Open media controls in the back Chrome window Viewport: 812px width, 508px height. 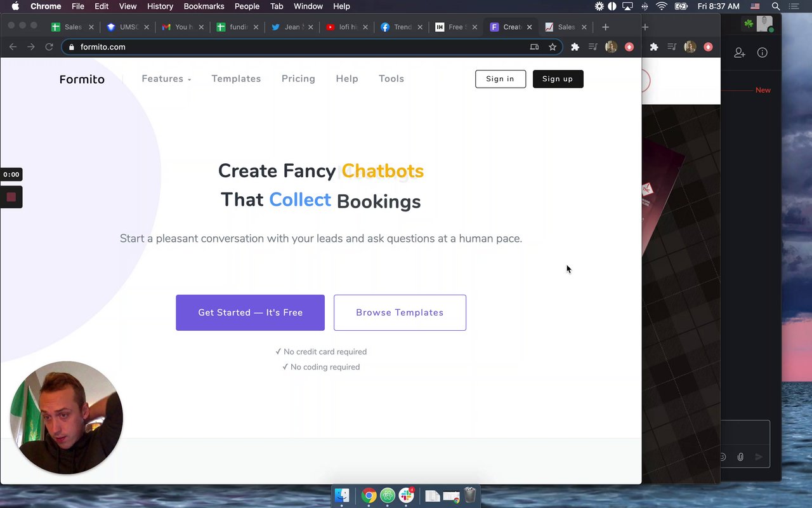click(x=672, y=47)
